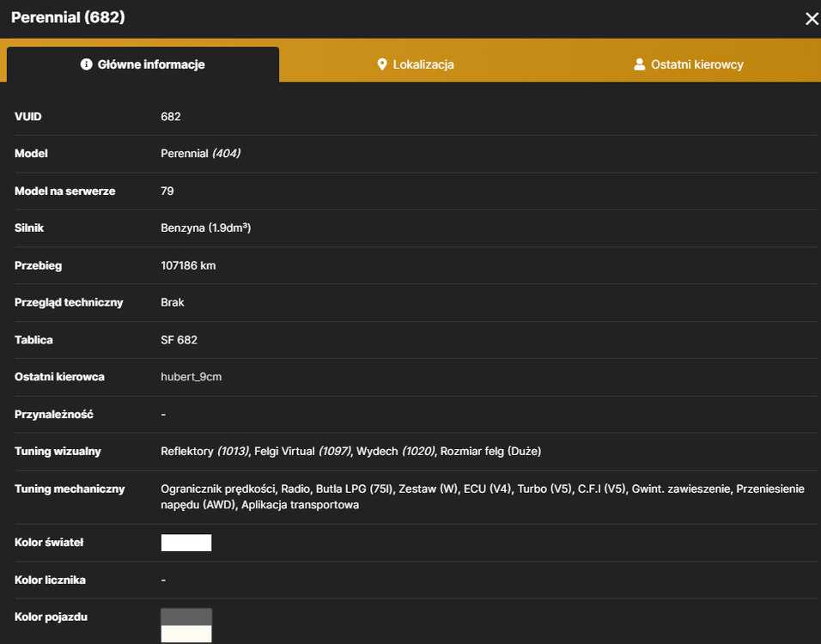Image resolution: width=821 pixels, height=644 pixels.
Task: Click the Przegląd techniczny value Brak
Action: pyautogui.click(x=173, y=302)
